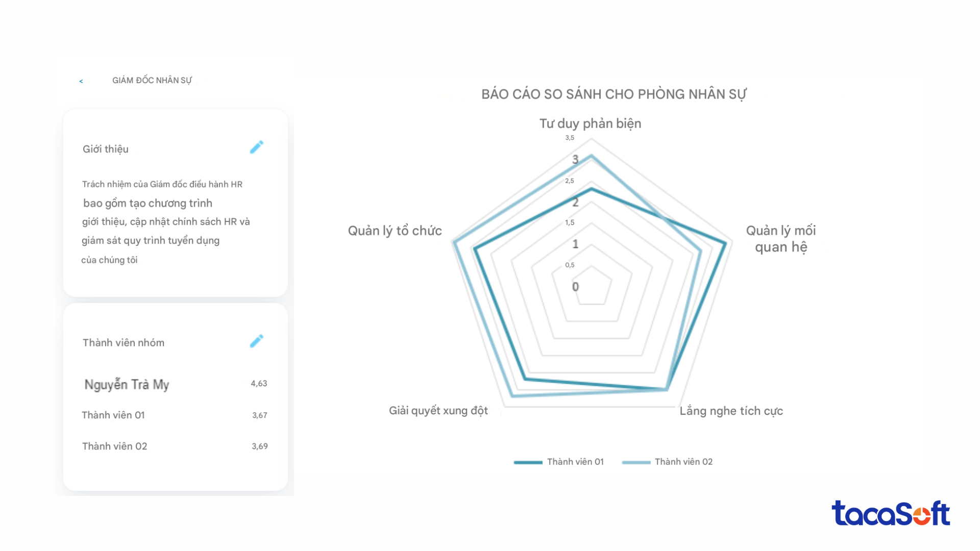Screen dimensions: 980x551
Task: Click pencil icon next to Thành viên nhóm
Action: [x=256, y=341]
